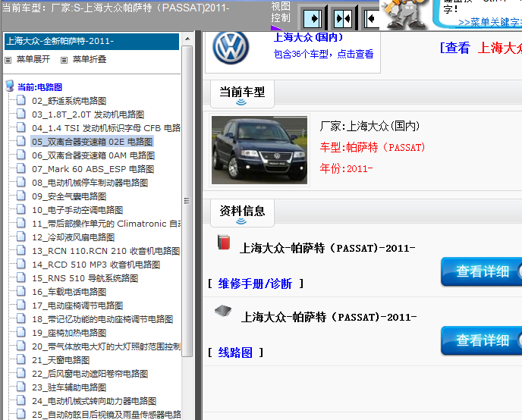Select the 当前:电路图 root node
This screenshot has height=420, width=522.
point(39,87)
